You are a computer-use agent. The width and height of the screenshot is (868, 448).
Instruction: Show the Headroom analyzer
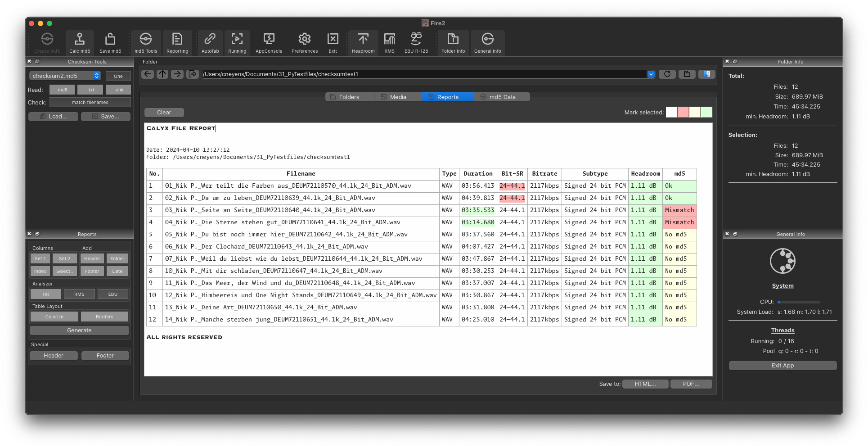(363, 43)
